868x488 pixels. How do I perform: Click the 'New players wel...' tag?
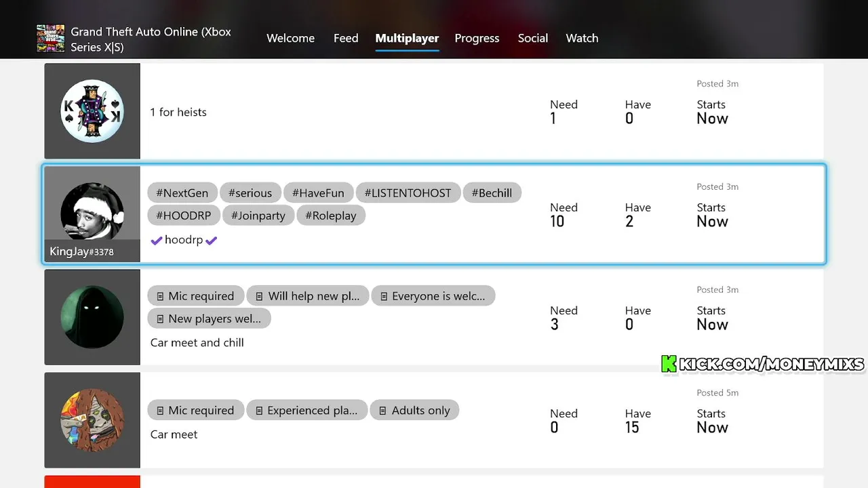pos(209,319)
